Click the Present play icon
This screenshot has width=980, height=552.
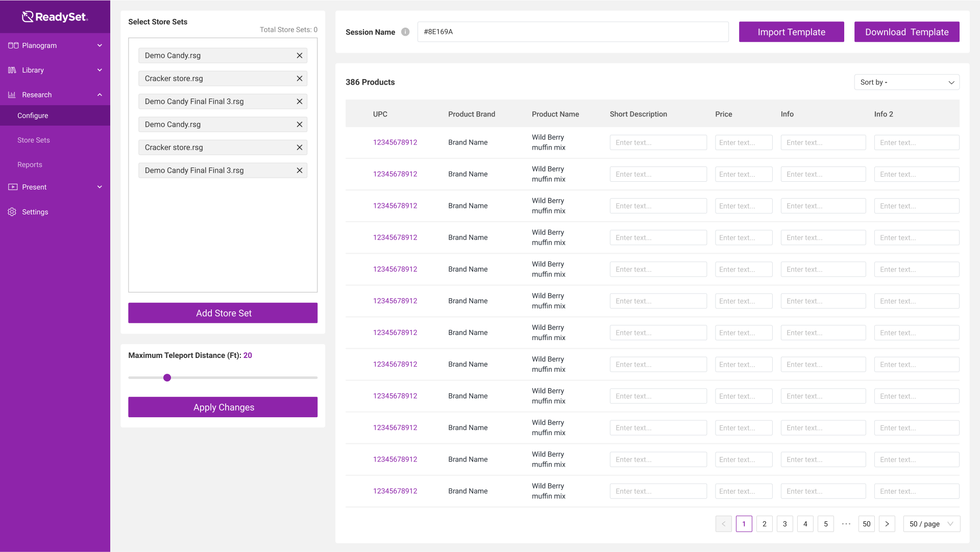point(13,187)
